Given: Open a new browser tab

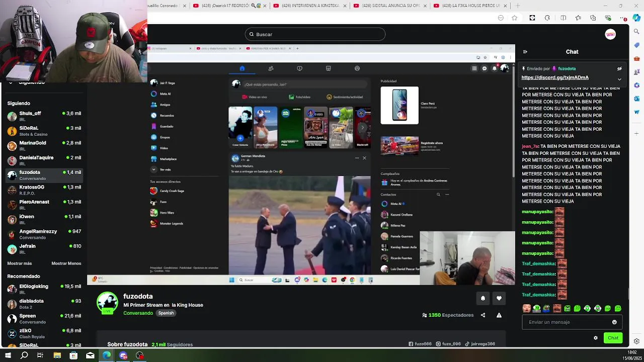Looking at the screenshot, I should tap(518, 6).
